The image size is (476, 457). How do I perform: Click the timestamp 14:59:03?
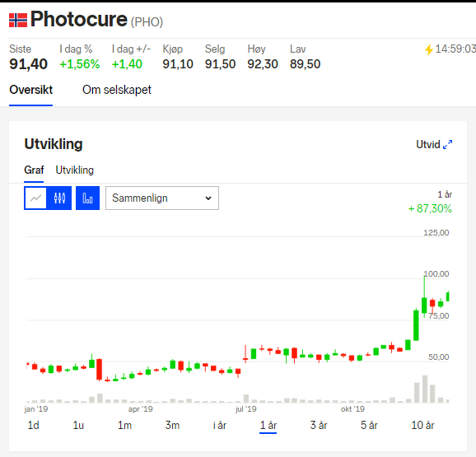(x=455, y=49)
